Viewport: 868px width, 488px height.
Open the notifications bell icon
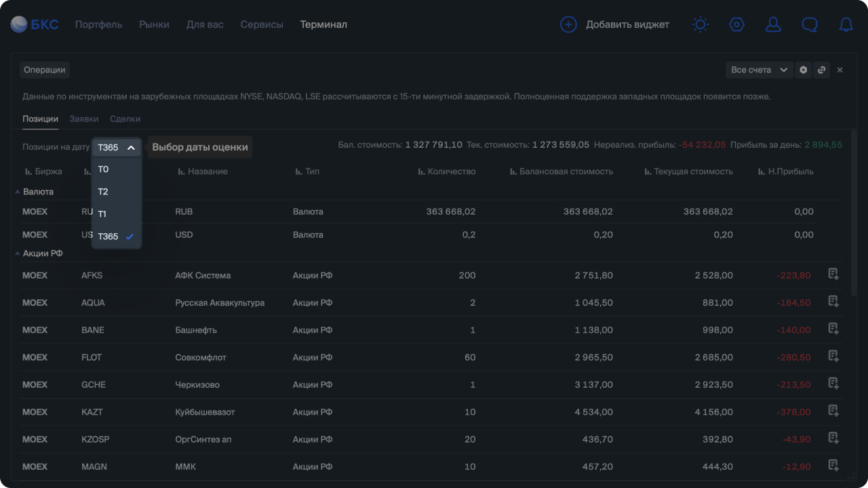846,24
